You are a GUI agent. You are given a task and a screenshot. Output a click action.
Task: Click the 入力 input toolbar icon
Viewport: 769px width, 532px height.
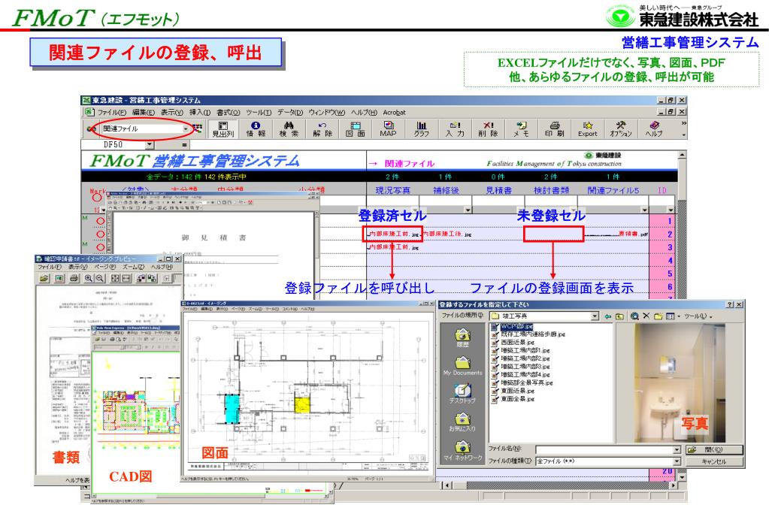click(455, 129)
